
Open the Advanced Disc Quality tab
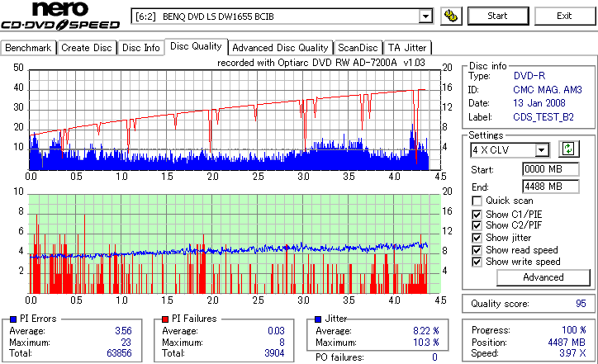tap(280, 48)
